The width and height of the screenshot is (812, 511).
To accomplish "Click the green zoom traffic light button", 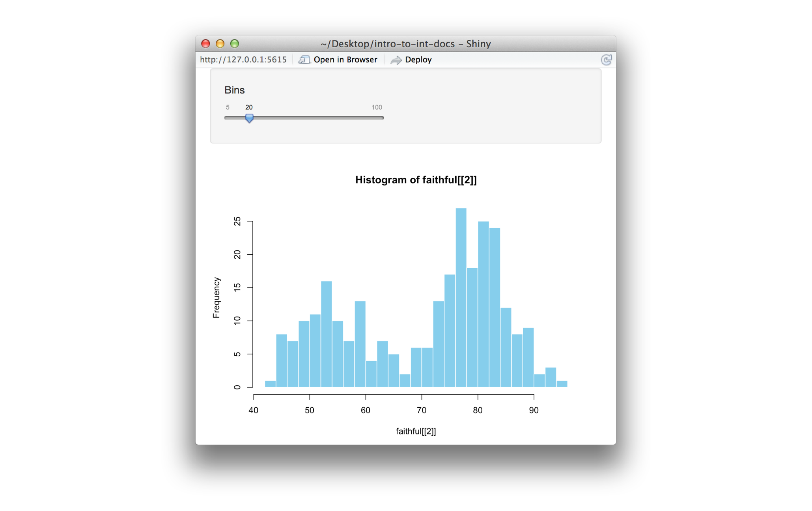I will point(235,44).
